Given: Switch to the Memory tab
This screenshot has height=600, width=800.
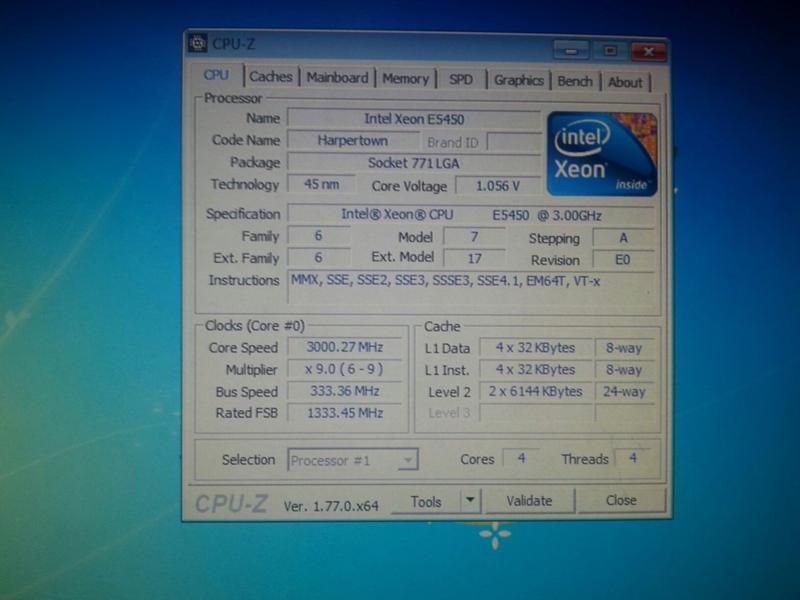Looking at the screenshot, I should (x=406, y=79).
